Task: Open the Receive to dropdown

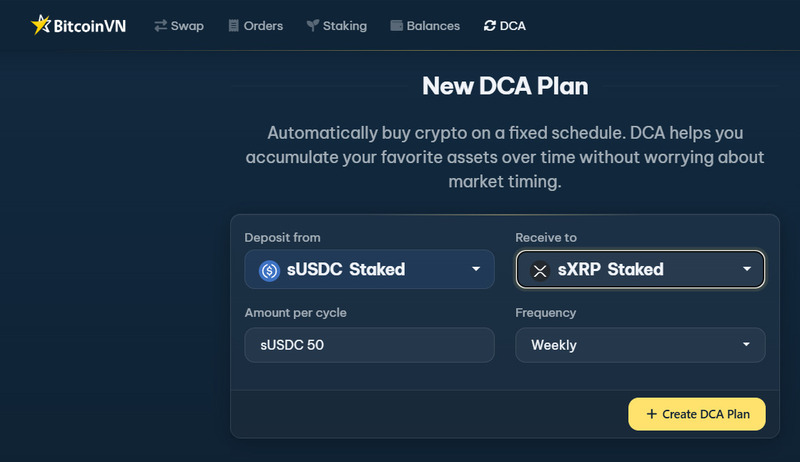Action: (640, 269)
